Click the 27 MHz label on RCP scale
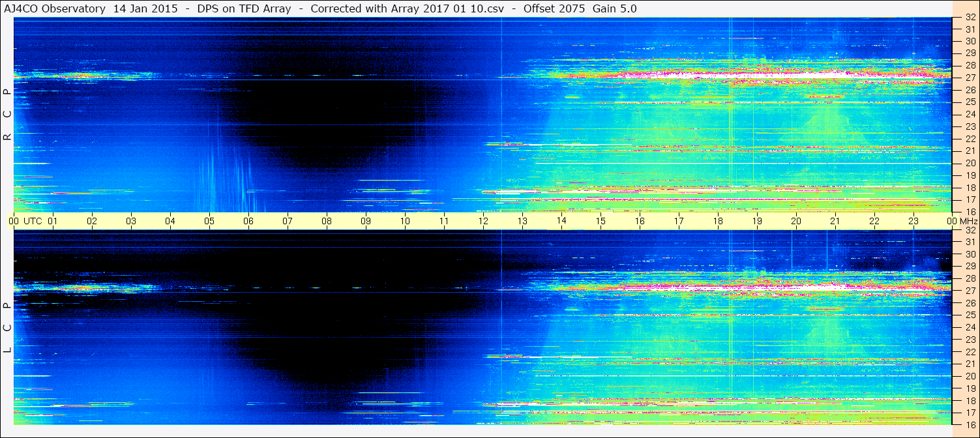The width and height of the screenshot is (980, 438). point(970,78)
